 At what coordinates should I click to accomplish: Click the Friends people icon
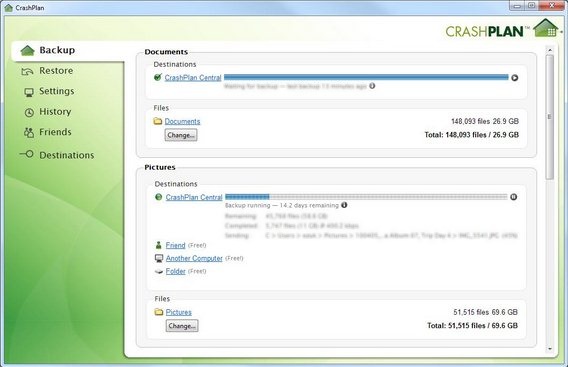click(29, 132)
